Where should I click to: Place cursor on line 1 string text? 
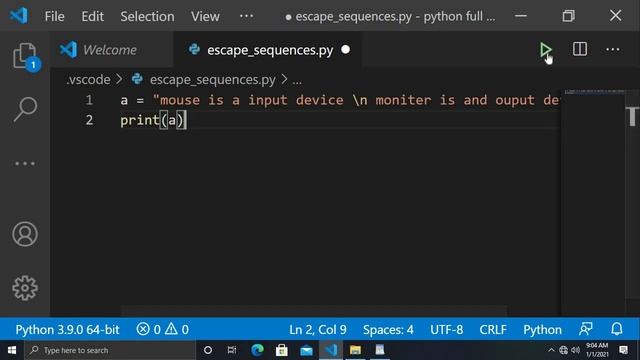tap(355, 100)
